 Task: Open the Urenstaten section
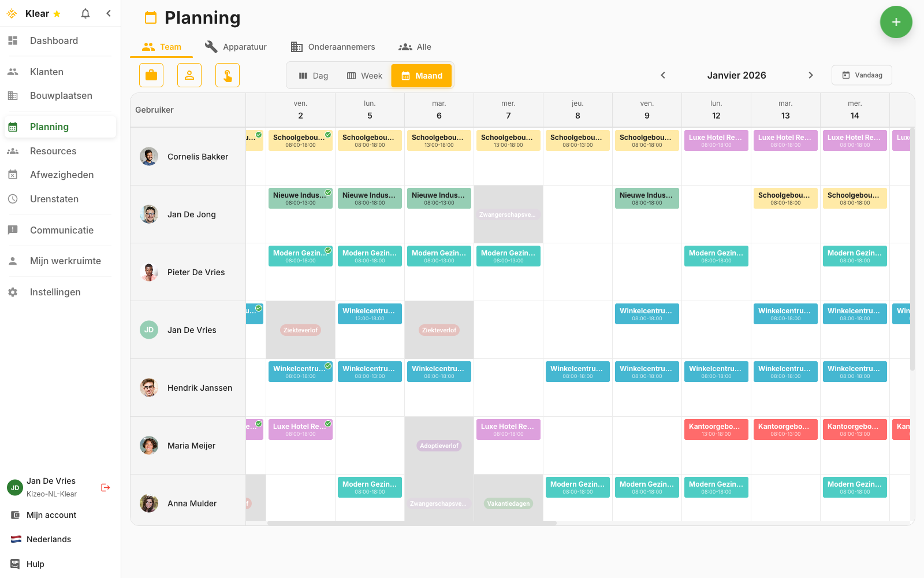(x=54, y=199)
